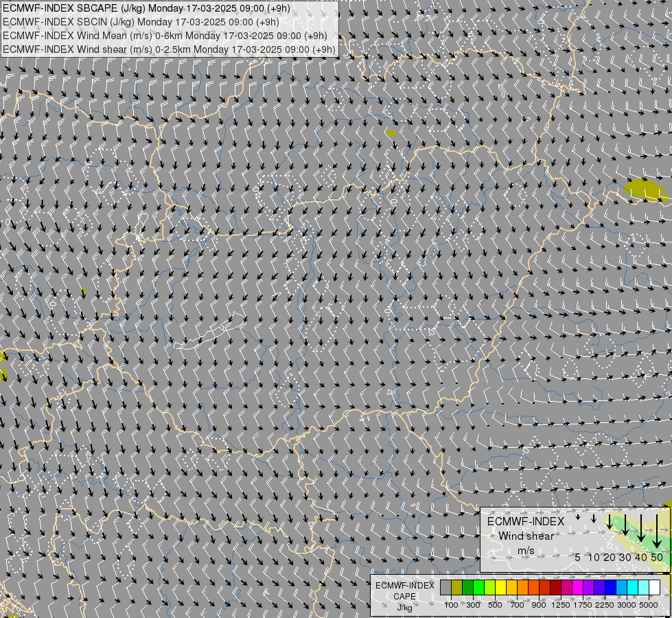Image resolution: width=672 pixels, height=618 pixels.
Task: Select the gray CAPE legend swatch
Action: tap(445, 588)
